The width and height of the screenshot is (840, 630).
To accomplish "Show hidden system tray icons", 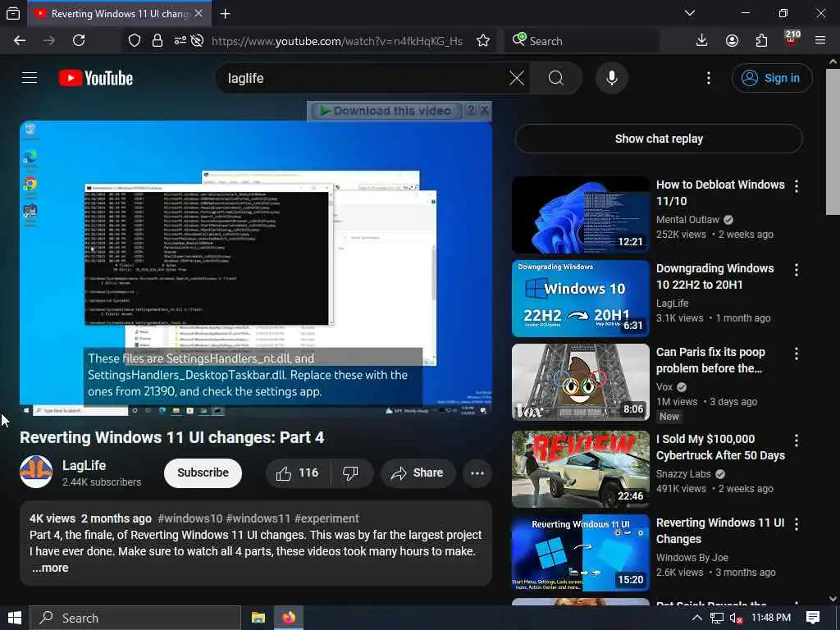I will pyautogui.click(x=697, y=618).
